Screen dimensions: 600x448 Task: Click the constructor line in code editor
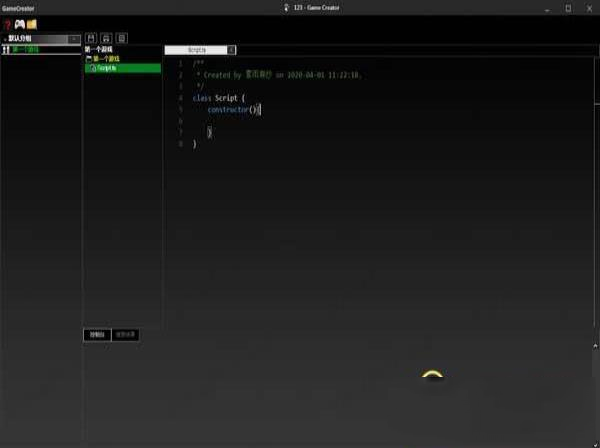click(x=233, y=109)
